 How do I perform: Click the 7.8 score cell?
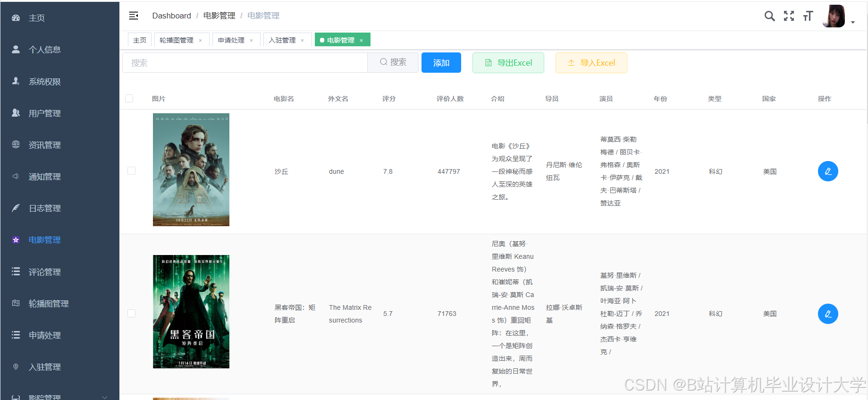[x=388, y=171]
